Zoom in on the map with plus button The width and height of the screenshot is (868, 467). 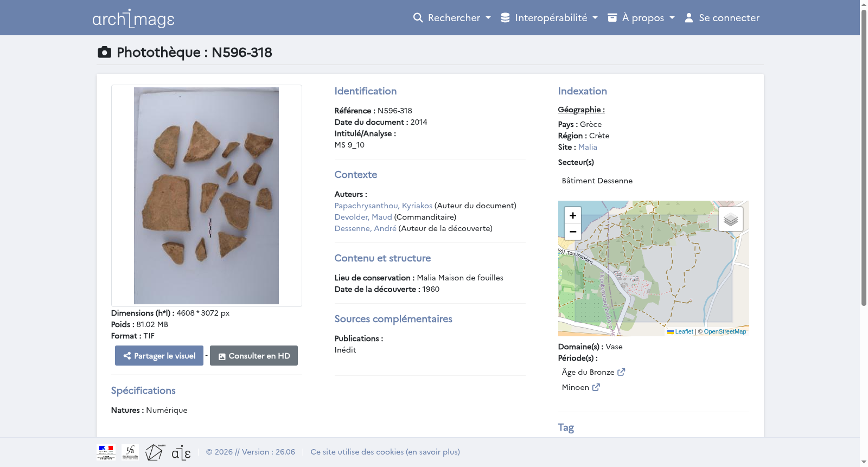pyautogui.click(x=573, y=215)
